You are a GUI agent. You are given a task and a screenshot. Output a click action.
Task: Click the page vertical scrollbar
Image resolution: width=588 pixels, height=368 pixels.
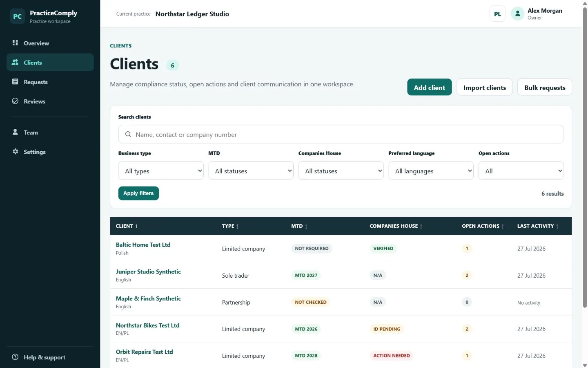point(585,157)
